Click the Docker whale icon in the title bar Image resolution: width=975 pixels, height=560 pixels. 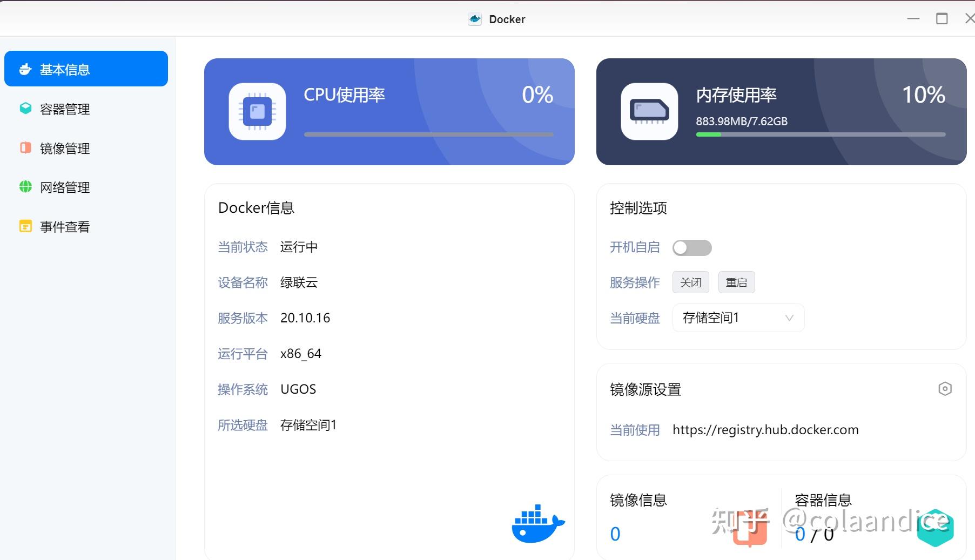point(474,18)
